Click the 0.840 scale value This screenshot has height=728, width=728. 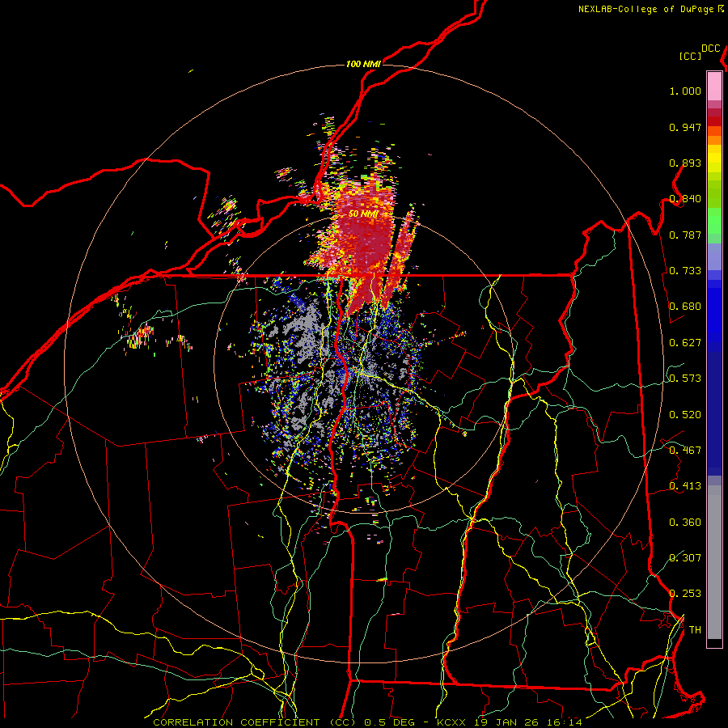pyautogui.click(x=685, y=199)
